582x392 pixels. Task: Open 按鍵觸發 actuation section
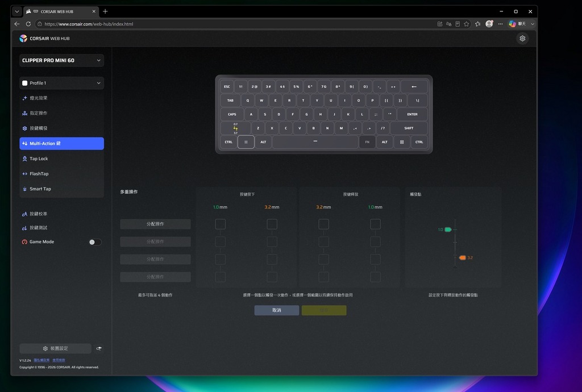(61, 128)
